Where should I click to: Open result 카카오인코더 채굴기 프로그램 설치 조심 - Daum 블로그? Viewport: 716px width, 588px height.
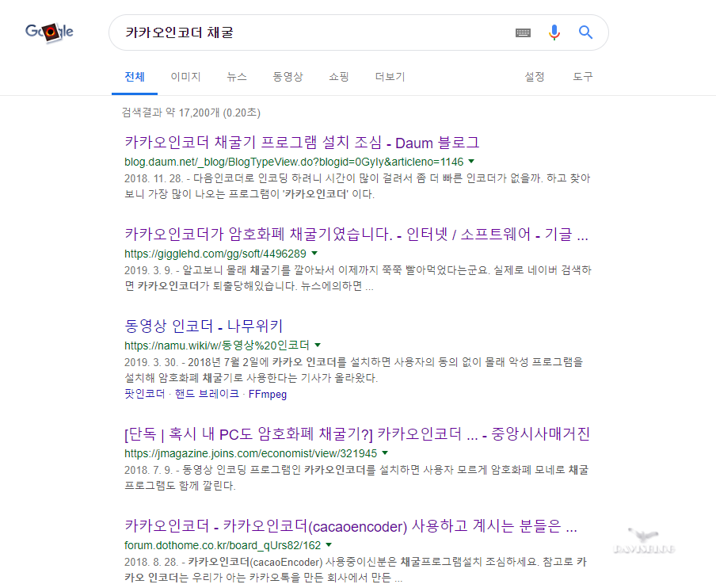302,143
